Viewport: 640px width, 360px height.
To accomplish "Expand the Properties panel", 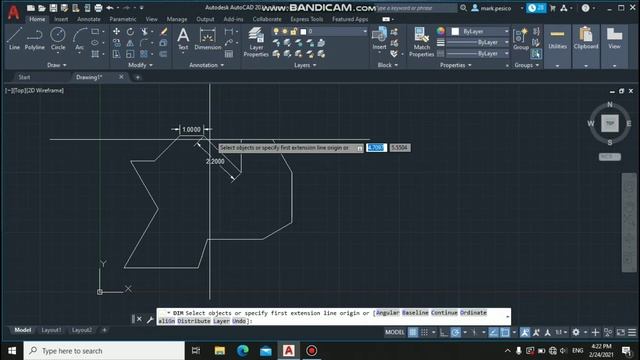I will [x=456, y=65].
